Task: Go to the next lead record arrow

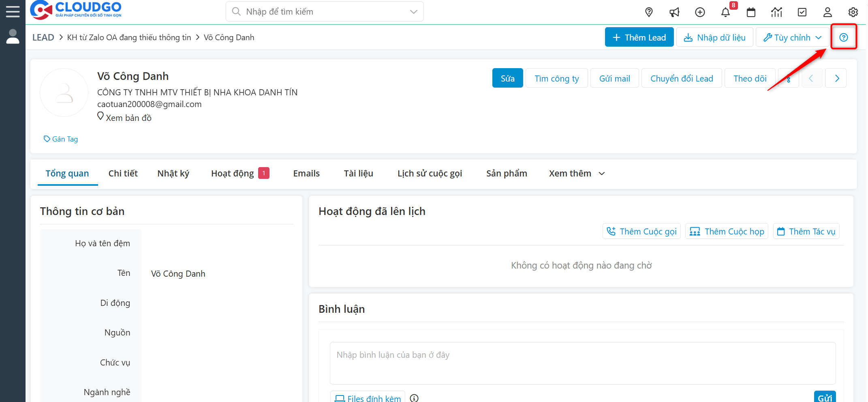Action: point(837,78)
